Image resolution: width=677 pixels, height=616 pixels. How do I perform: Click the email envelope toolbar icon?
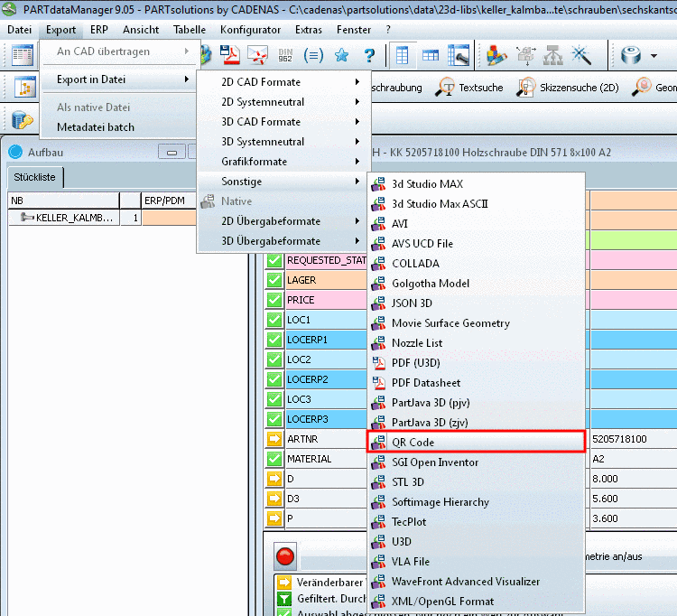[x=257, y=55]
